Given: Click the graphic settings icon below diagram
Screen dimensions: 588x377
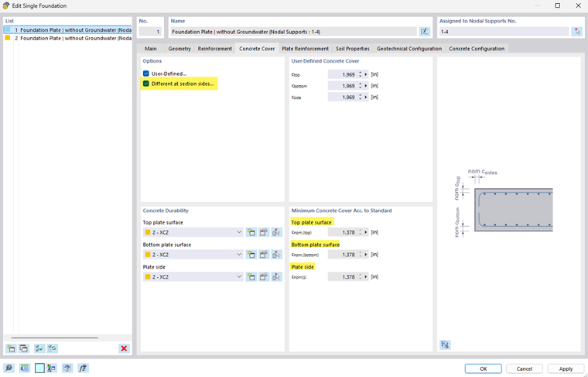Looking at the screenshot, I should (445, 344).
